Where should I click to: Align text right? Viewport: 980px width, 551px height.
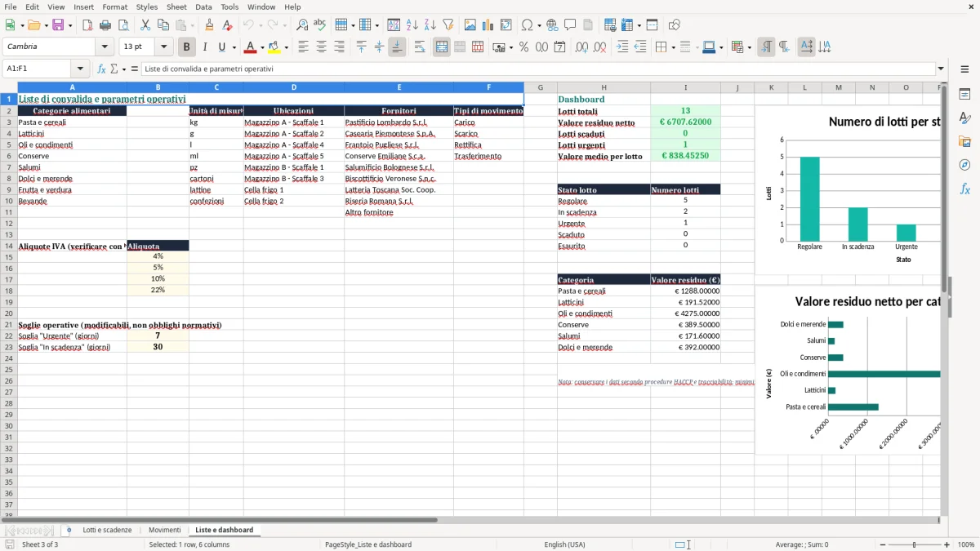pos(339,47)
